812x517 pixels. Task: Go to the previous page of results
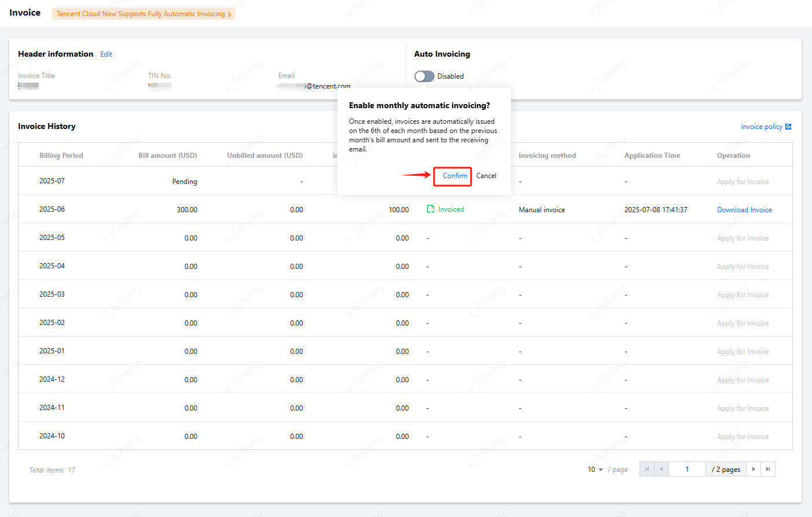[661, 469]
